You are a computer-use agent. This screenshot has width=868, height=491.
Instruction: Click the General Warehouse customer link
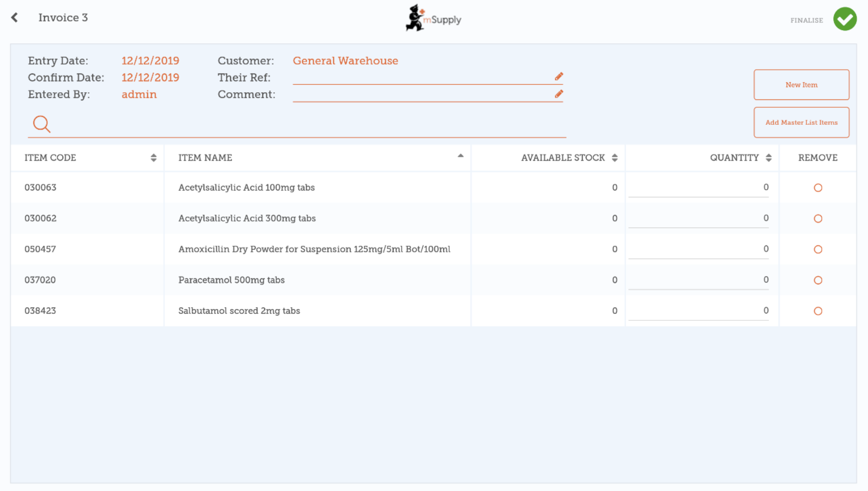click(x=345, y=61)
